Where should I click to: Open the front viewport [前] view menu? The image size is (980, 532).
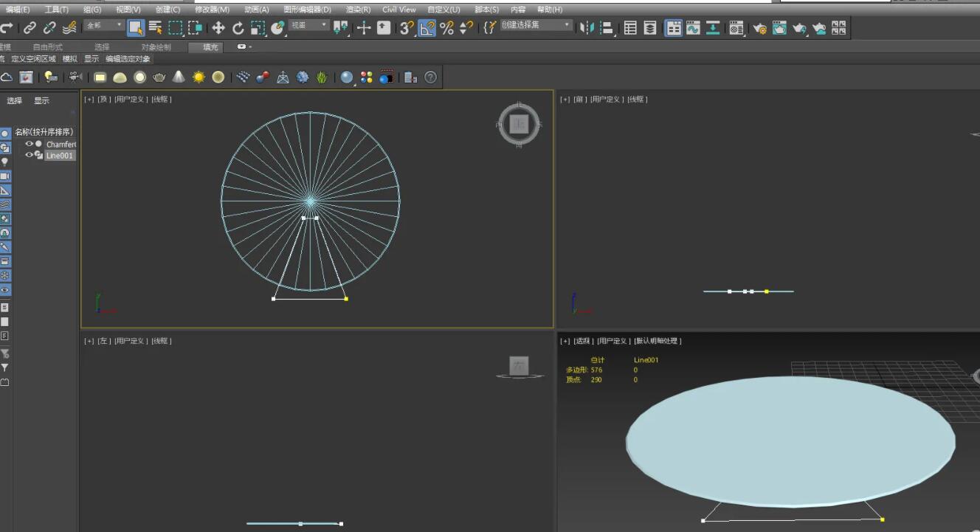point(580,100)
